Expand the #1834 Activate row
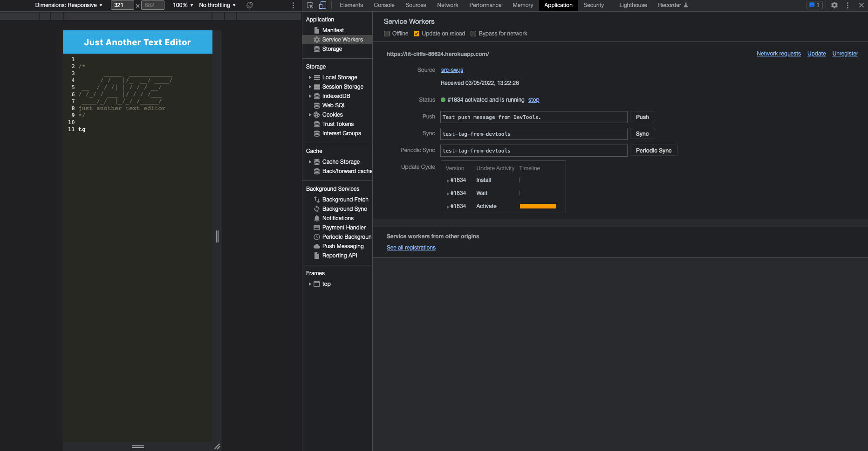Viewport: 868px width, 451px height. 448,207
